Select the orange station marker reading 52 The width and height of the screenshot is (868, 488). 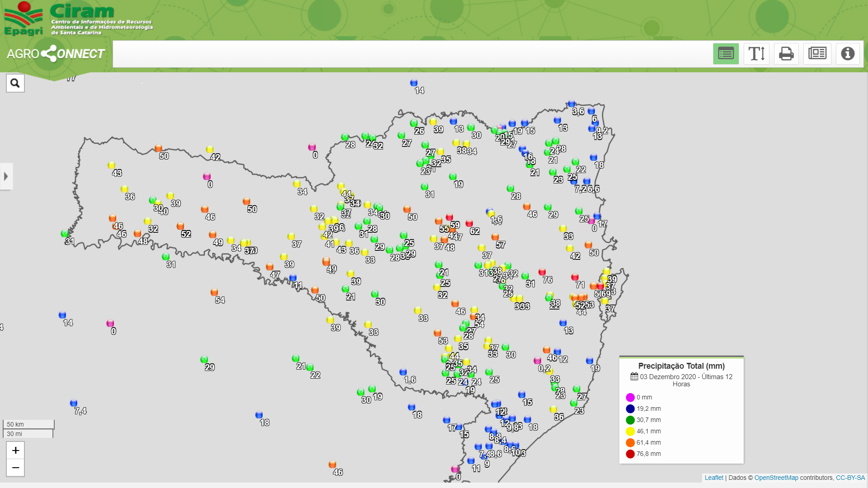[x=180, y=226]
